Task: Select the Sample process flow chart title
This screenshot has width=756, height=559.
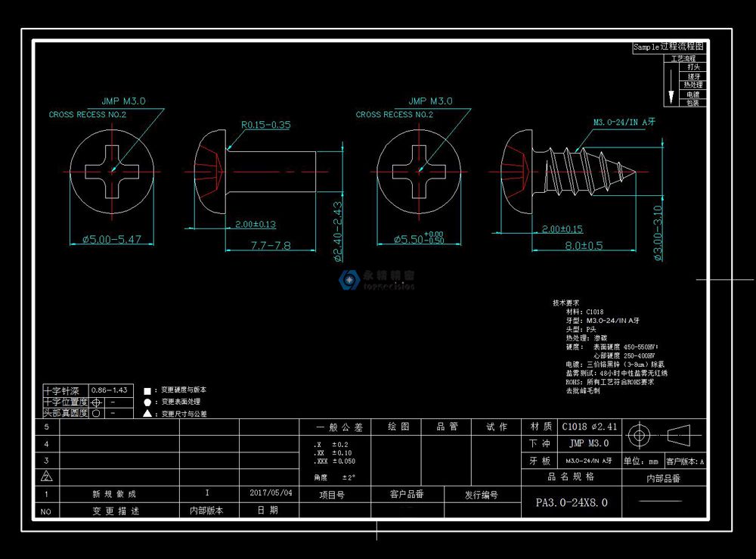Action: tap(668, 47)
